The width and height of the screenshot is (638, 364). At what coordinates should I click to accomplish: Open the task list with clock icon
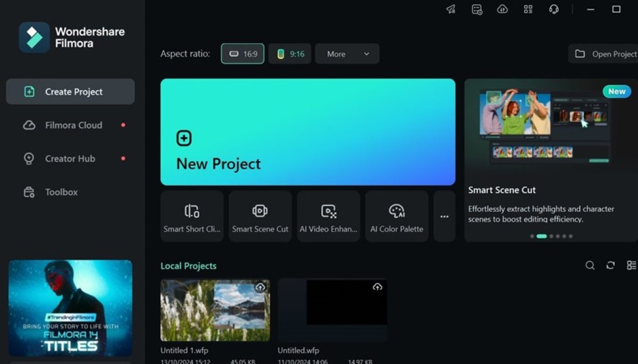click(x=477, y=10)
